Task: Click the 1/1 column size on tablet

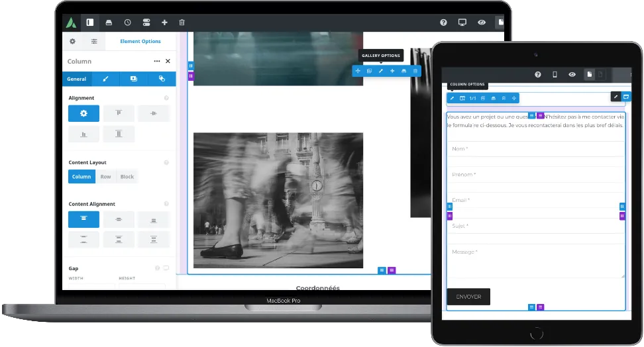Action: pyautogui.click(x=473, y=98)
